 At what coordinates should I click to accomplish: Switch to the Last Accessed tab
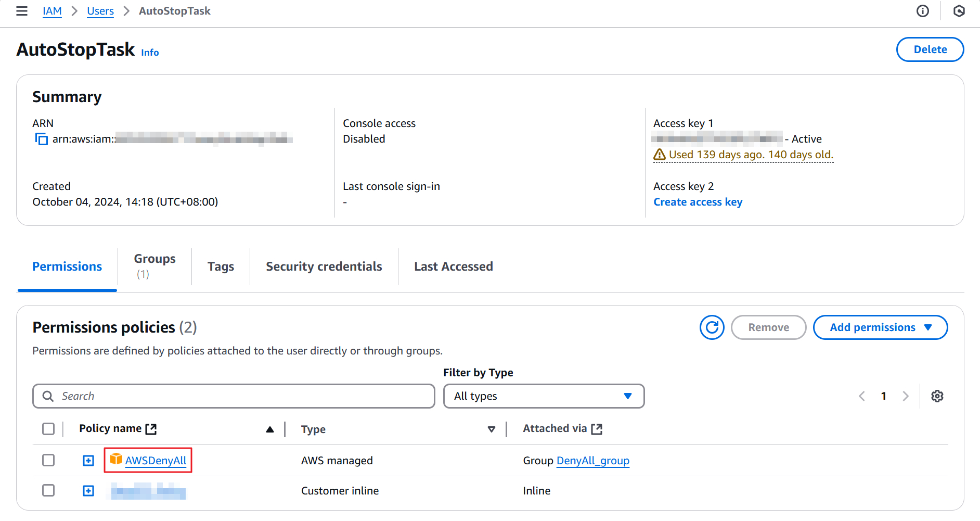[454, 266]
